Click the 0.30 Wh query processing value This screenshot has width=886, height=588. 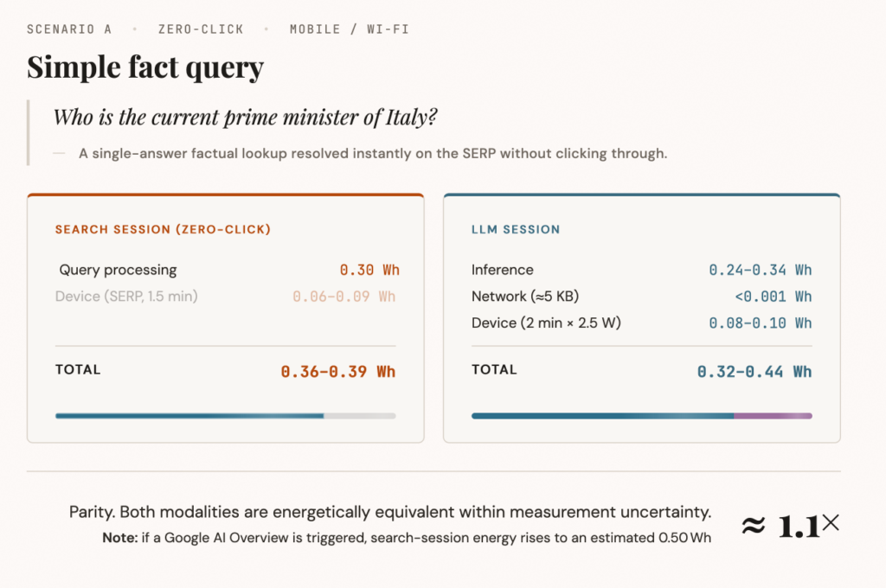(x=369, y=270)
